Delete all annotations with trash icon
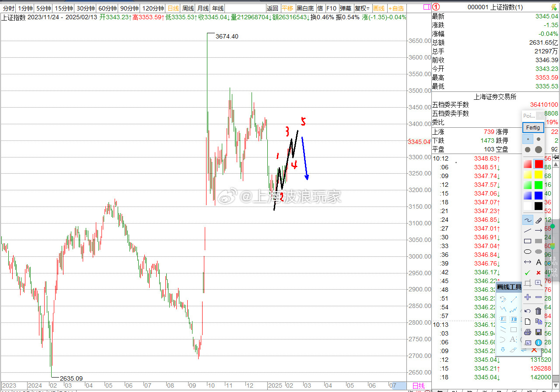Image resolution: width=560 pixels, height=392 pixels. [539, 311]
